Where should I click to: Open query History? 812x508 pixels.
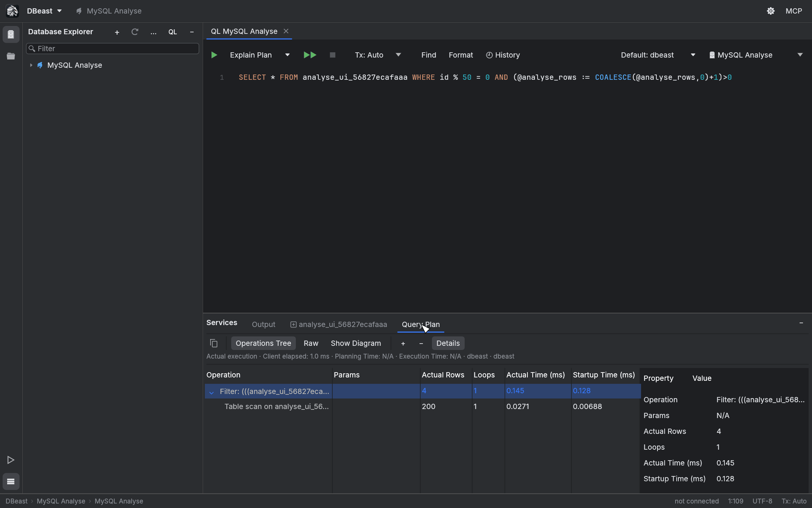(x=503, y=55)
